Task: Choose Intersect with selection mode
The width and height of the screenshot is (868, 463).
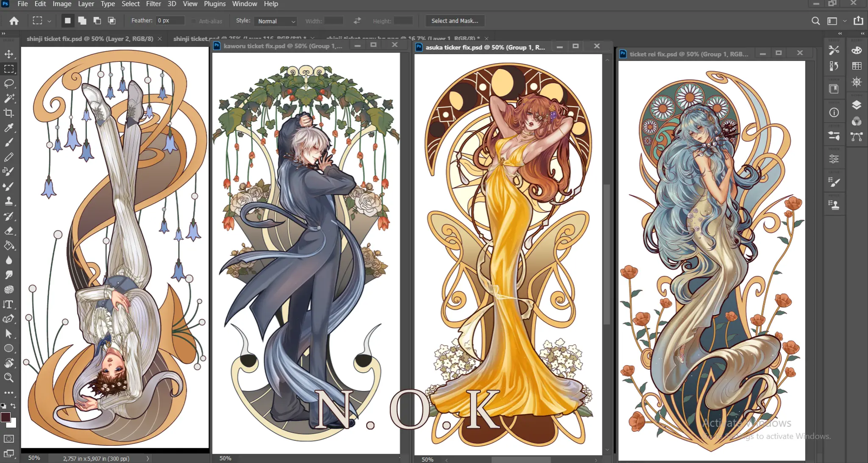Action: click(111, 20)
